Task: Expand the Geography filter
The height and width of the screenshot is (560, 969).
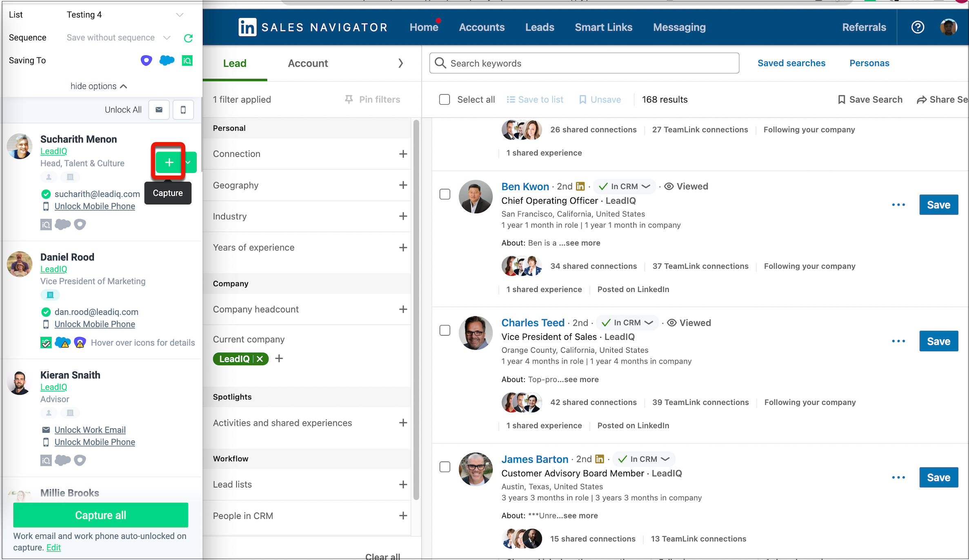Action: [403, 185]
